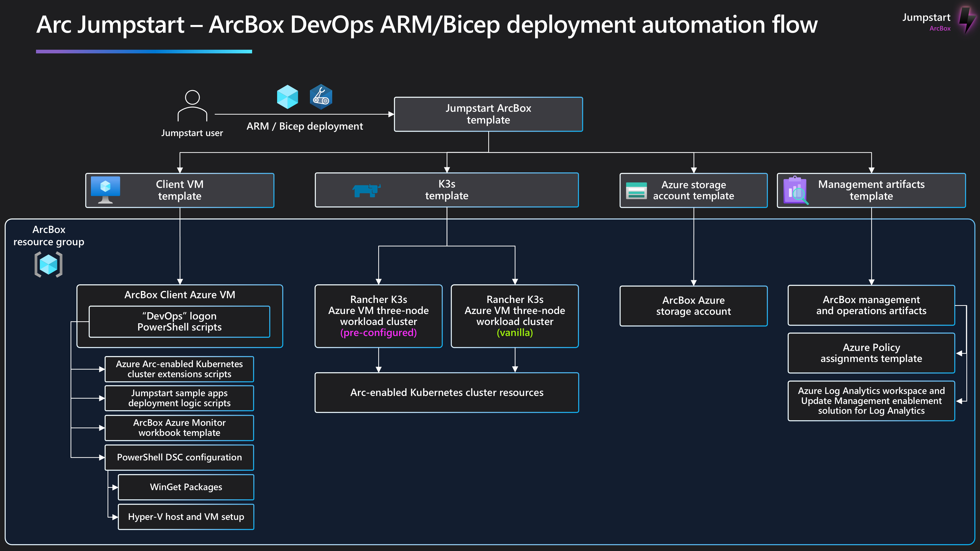
Task: Click the light-blue Azure resource cube icon
Action: 287,96
